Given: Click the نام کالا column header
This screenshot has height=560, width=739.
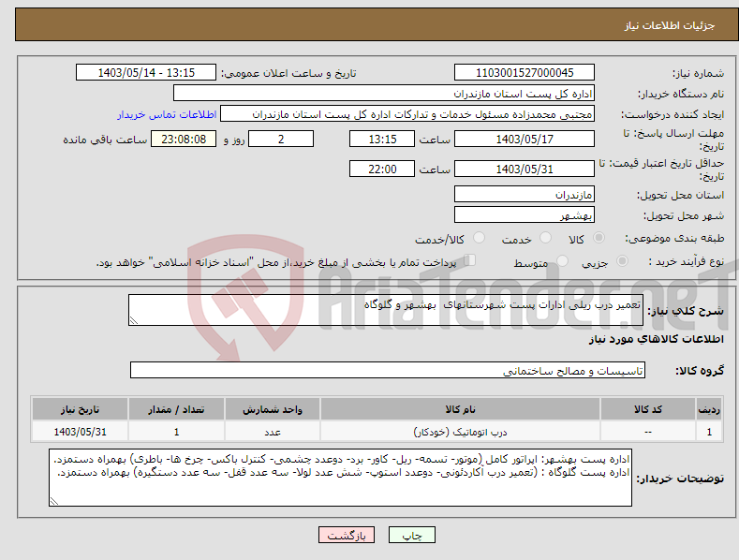Looking at the screenshot, I should pos(460,409).
